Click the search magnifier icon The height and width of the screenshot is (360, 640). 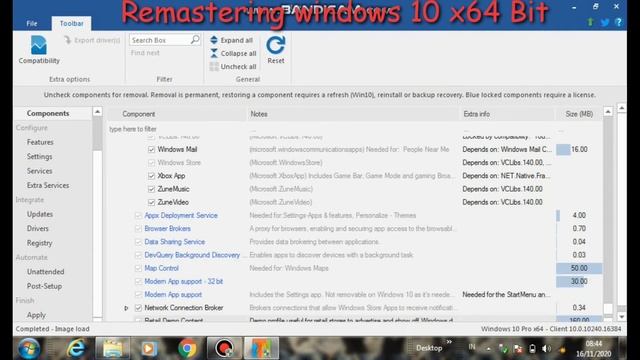pyautogui.click(x=195, y=39)
